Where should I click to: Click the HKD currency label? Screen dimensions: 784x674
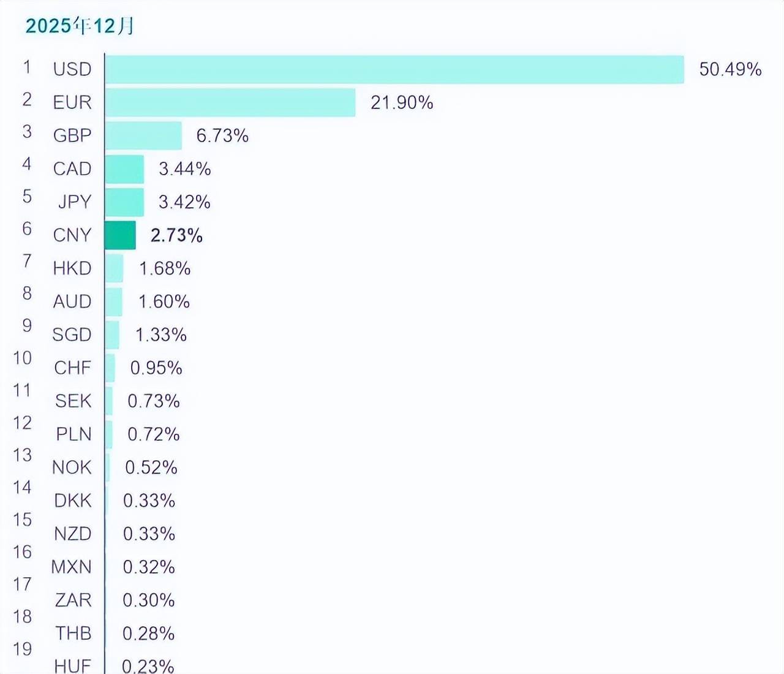click(72, 268)
